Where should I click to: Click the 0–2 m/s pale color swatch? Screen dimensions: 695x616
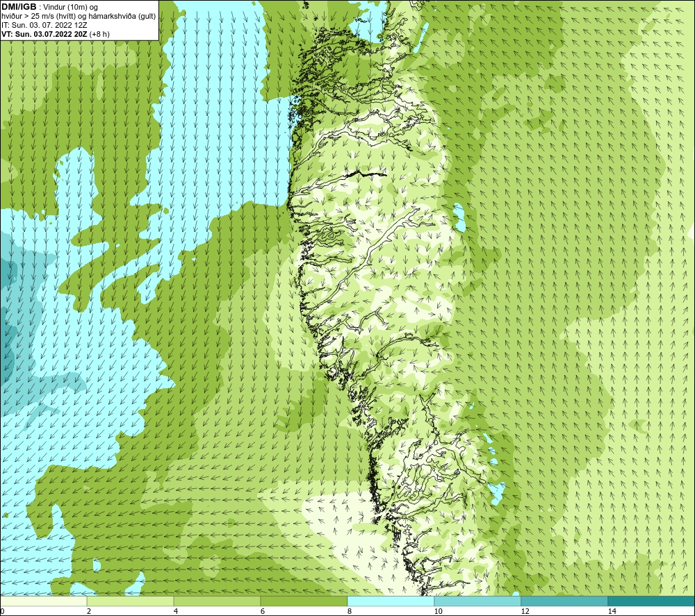pos(43,601)
